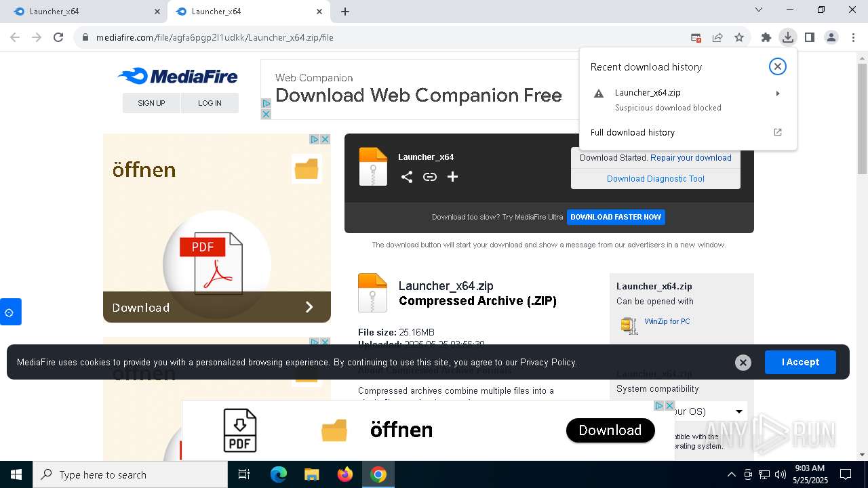Close the recent download history popup
This screenshot has height=488, width=868.
(x=778, y=66)
